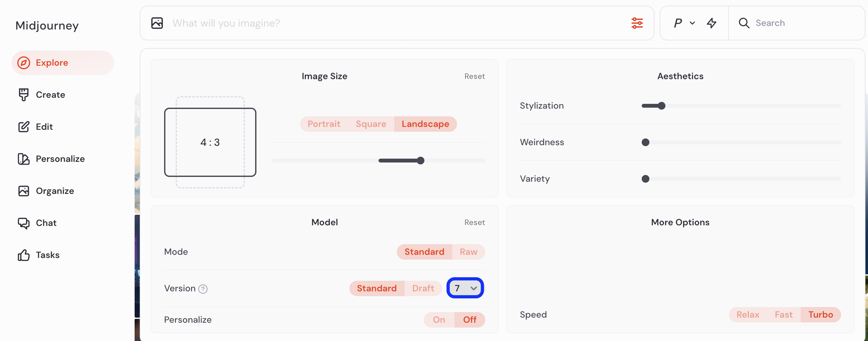This screenshot has height=341, width=868.
Task: Click the Version help question mark icon
Action: pyautogui.click(x=203, y=289)
